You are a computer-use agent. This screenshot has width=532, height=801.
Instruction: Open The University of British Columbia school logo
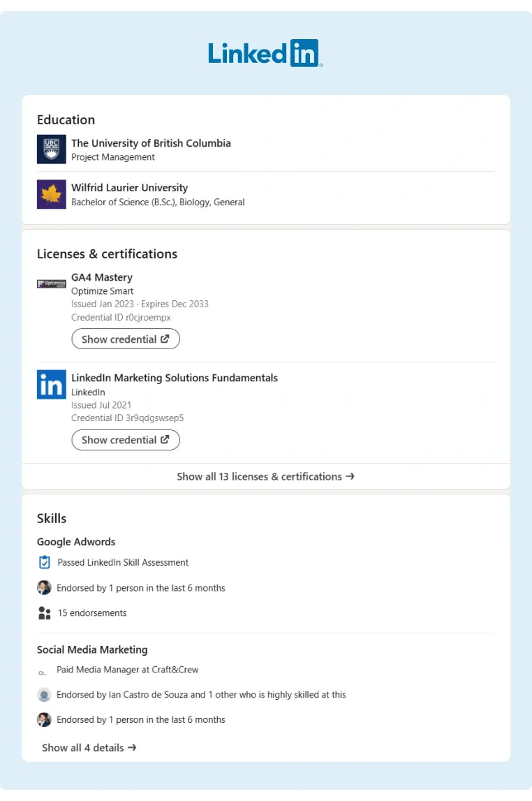[50, 149]
